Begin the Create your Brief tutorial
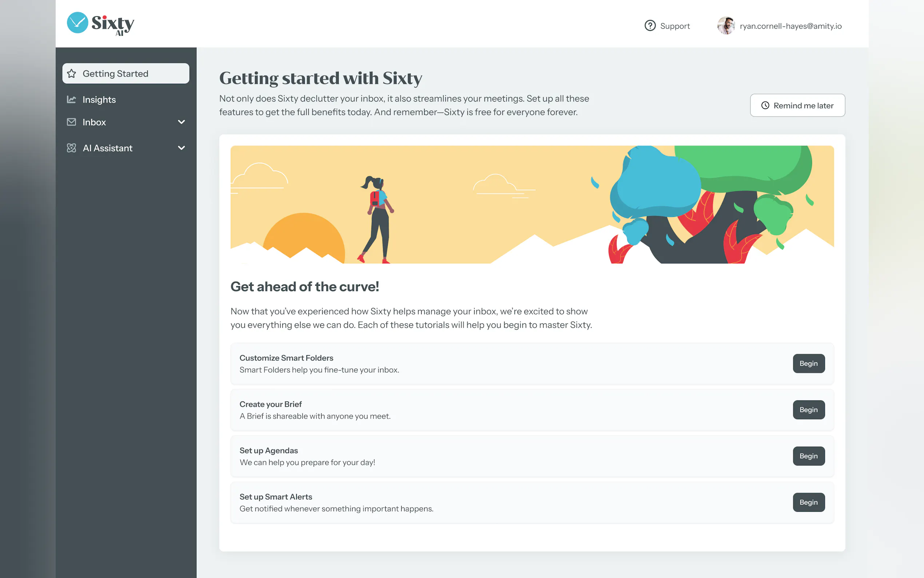 (808, 409)
